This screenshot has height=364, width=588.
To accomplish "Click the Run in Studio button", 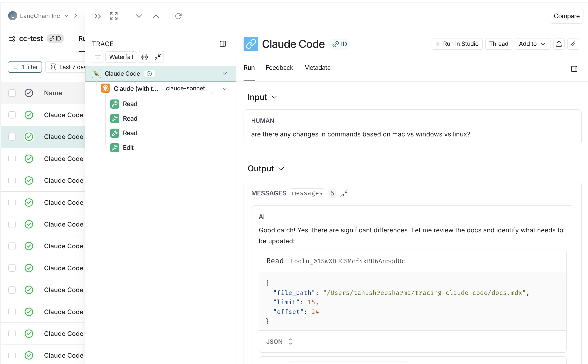I will coord(457,44).
